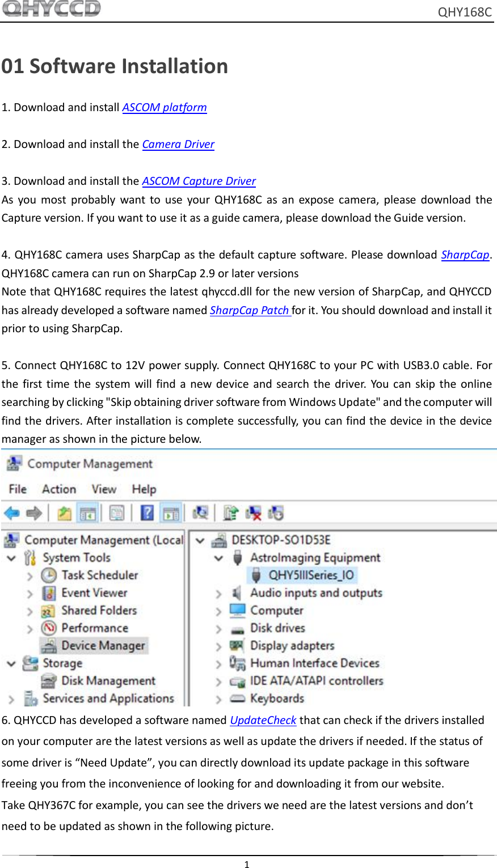Expand IDE ATA/ATAPI controllers category
The width and height of the screenshot is (497, 868).
point(218,681)
